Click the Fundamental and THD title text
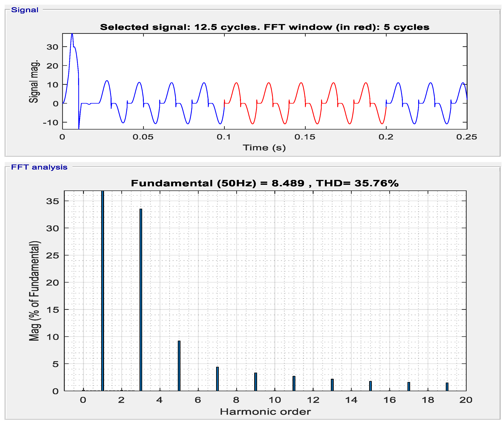 [264, 183]
